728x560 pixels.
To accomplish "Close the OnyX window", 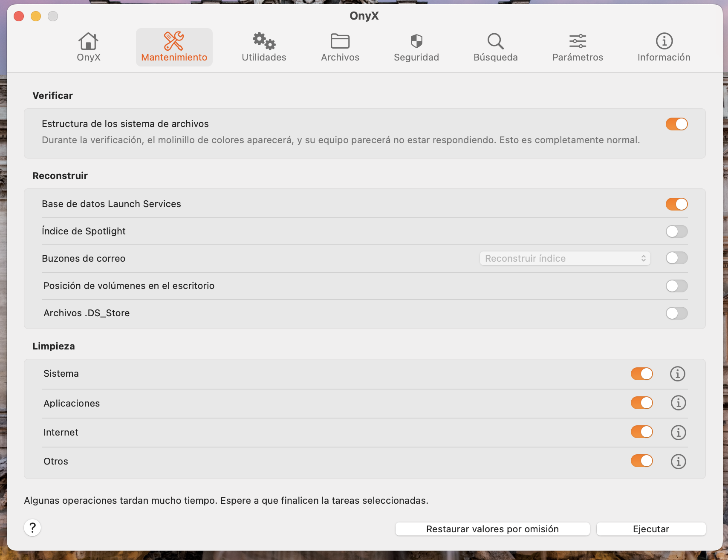I will click(x=19, y=16).
